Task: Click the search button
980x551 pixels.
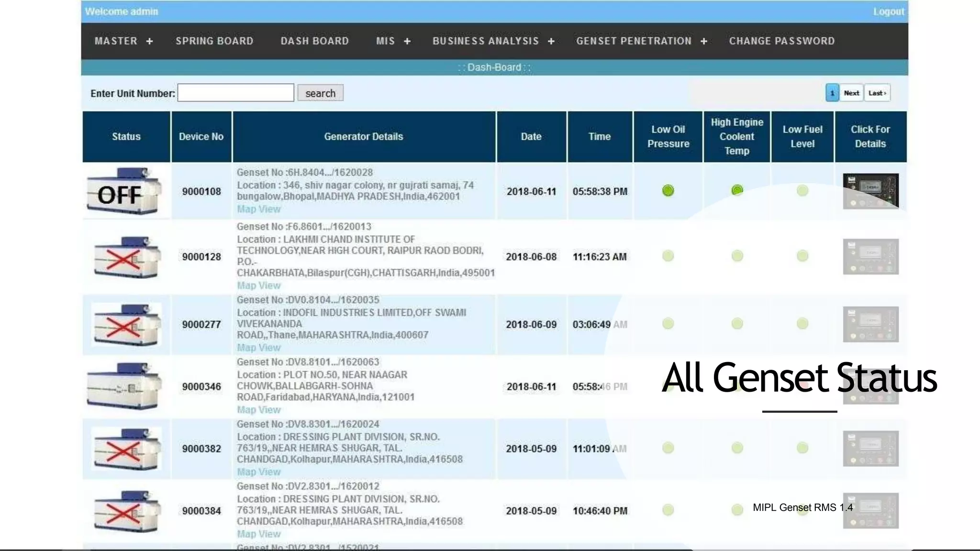Action: pos(320,93)
